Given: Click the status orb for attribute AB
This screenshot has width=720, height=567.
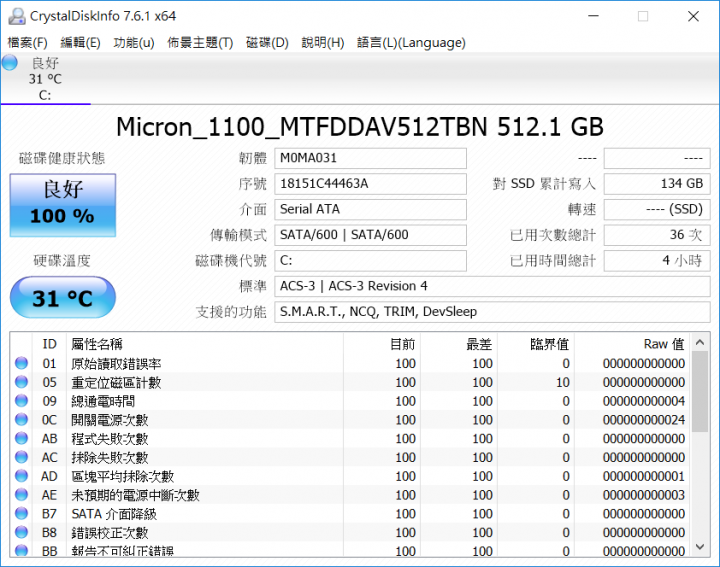Looking at the screenshot, I should coord(22,438).
